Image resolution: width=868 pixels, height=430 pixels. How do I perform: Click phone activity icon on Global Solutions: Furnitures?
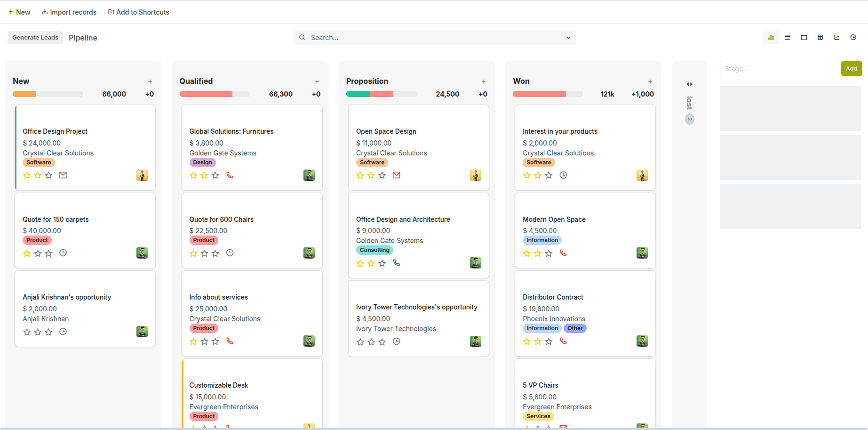click(x=230, y=175)
